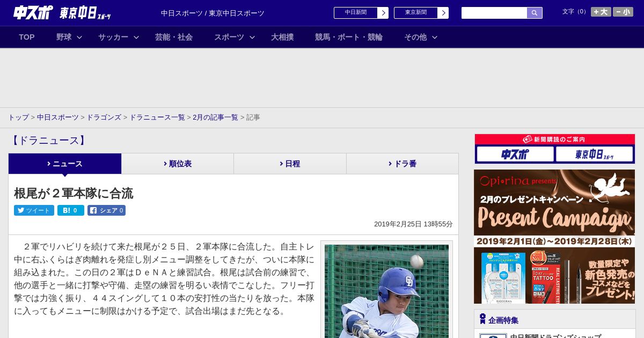Share article via Twitter ツイート button
The height and width of the screenshot is (338, 644).
[x=34, y=210]
